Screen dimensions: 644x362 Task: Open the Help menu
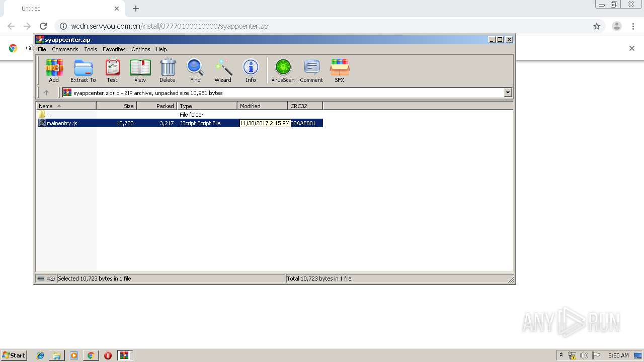[x=161, y=49]
